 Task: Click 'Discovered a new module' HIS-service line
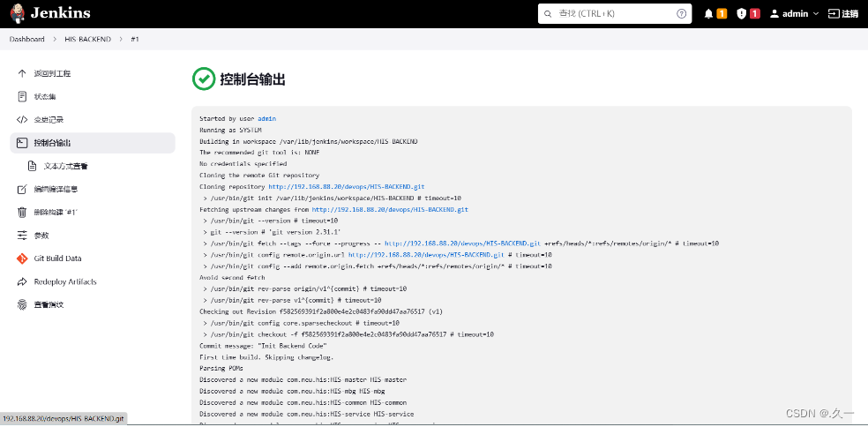coord(306,414)
